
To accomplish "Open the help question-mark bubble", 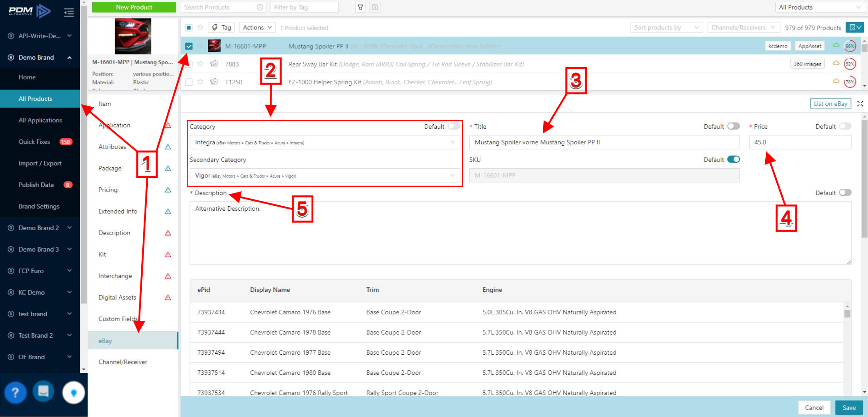I will click(15, 392).
